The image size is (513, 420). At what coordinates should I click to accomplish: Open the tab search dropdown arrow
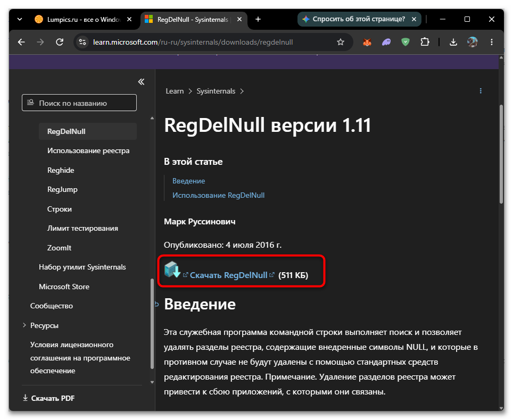(x=20, y=19)
